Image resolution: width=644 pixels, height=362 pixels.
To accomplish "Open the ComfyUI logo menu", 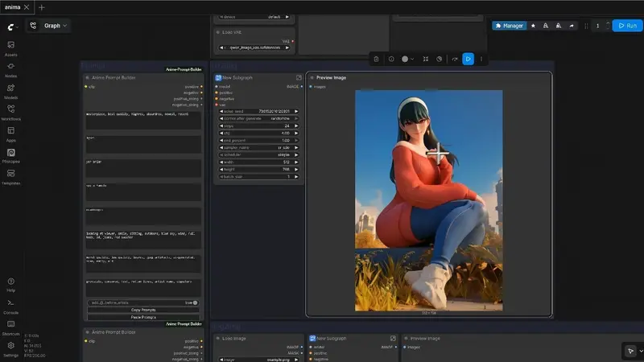I will (12, 27).
